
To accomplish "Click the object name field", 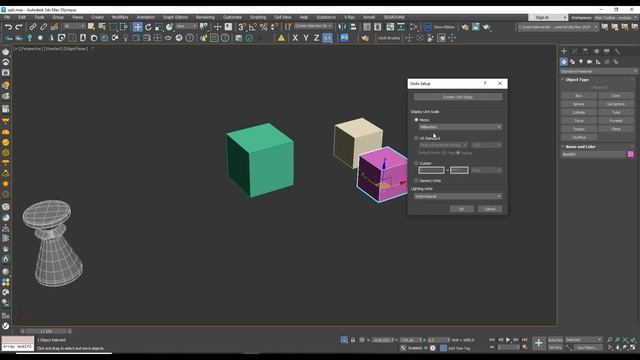I will 593,154.
